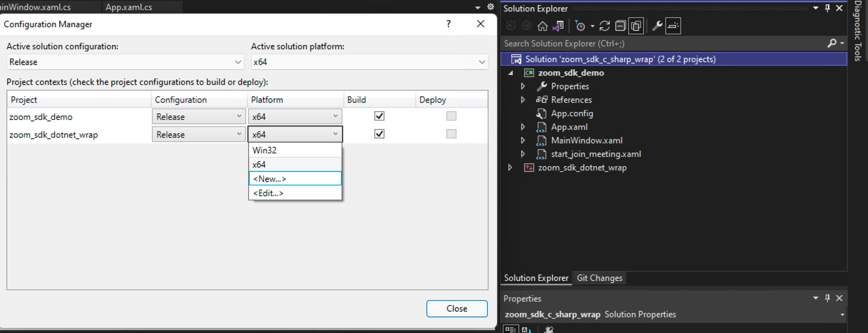Expand the References node

click(523, 100)
